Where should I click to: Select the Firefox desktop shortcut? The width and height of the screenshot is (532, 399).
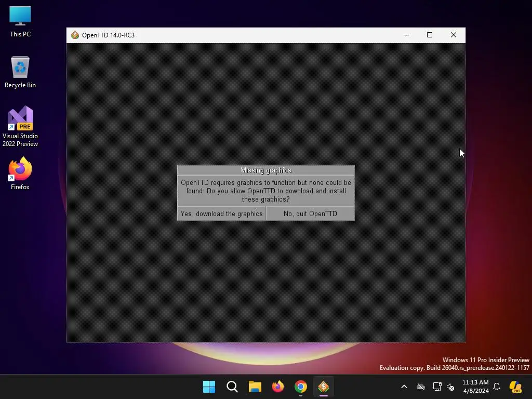pos(20,174)
